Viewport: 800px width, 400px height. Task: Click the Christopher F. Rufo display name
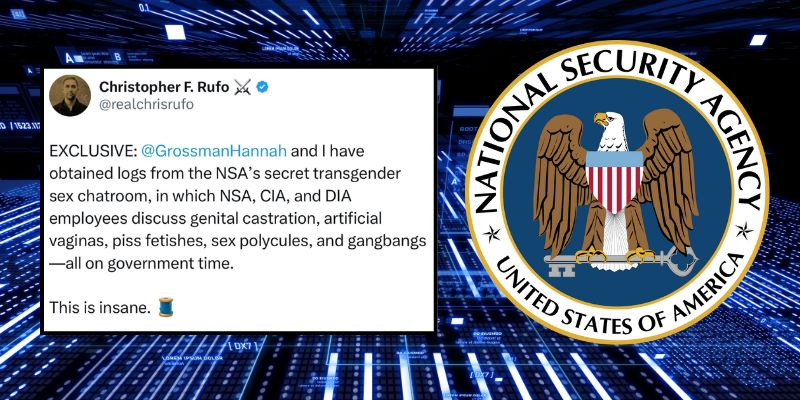point(163,87)
